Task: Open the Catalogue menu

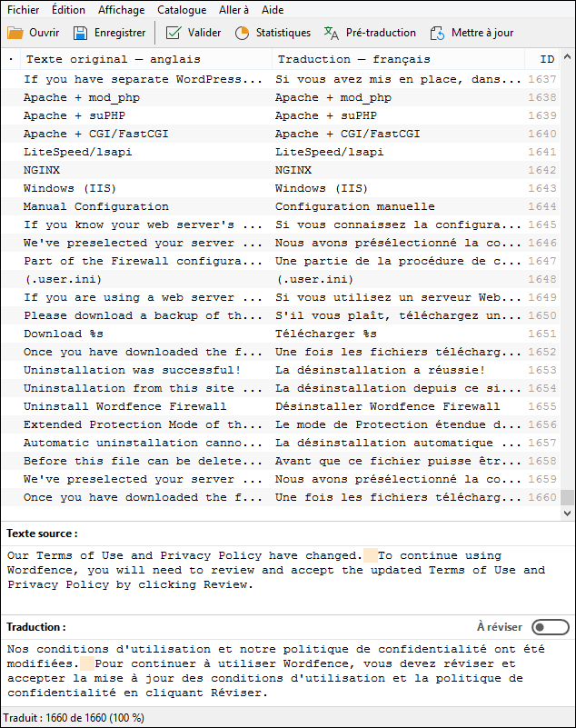Action: 182,10
